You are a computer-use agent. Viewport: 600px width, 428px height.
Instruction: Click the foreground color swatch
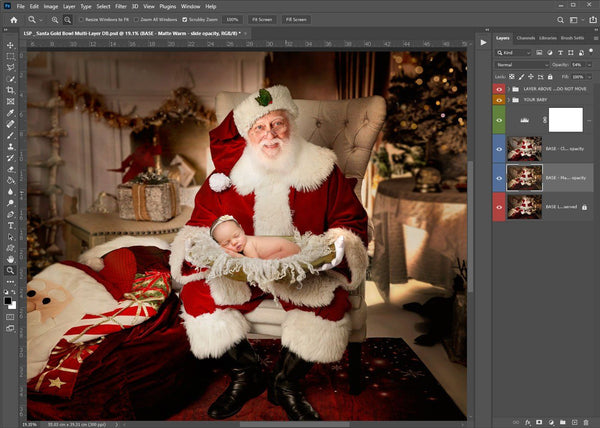click(8, 298)
